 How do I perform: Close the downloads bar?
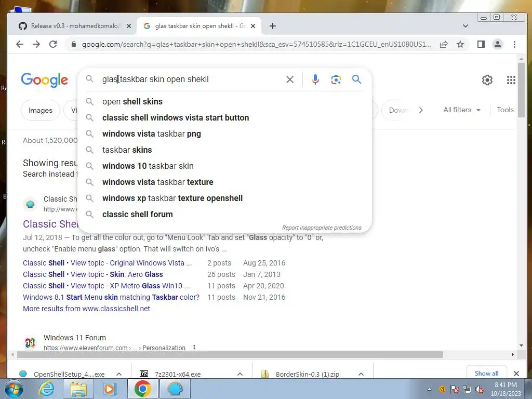point(516,373)
